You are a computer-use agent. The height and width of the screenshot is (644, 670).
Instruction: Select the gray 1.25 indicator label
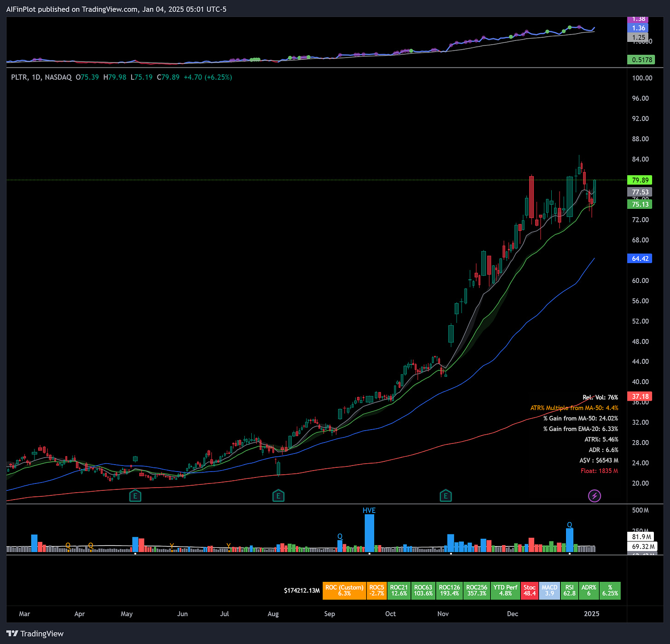click(x=638, y=38)
